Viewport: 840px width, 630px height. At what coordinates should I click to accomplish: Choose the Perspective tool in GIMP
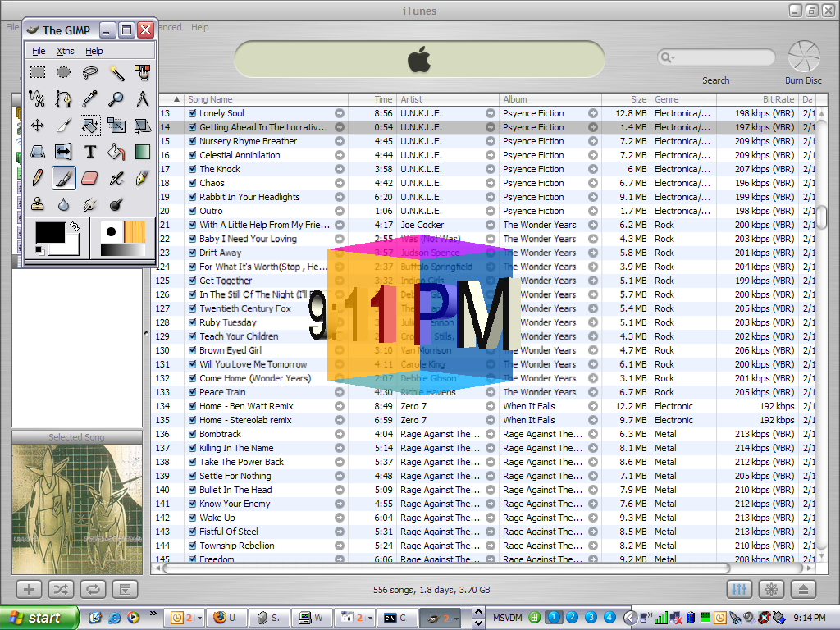[x=38, y=152]
